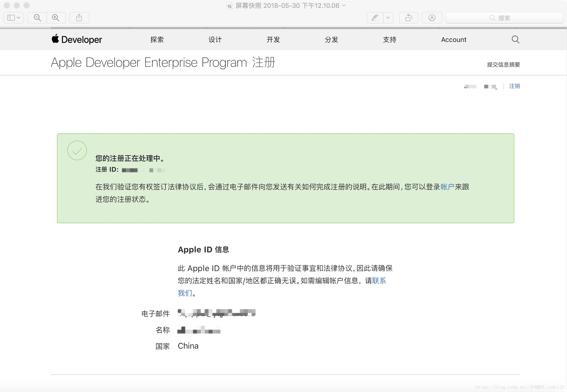Click the 国家 label
The image size is (567, 392).
[163, 346]
